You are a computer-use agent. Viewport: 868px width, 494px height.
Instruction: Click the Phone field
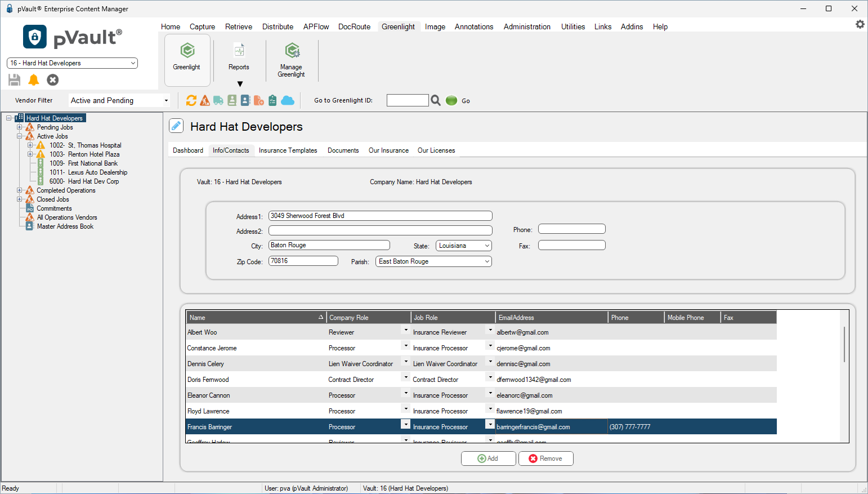(x=572, y=229)
